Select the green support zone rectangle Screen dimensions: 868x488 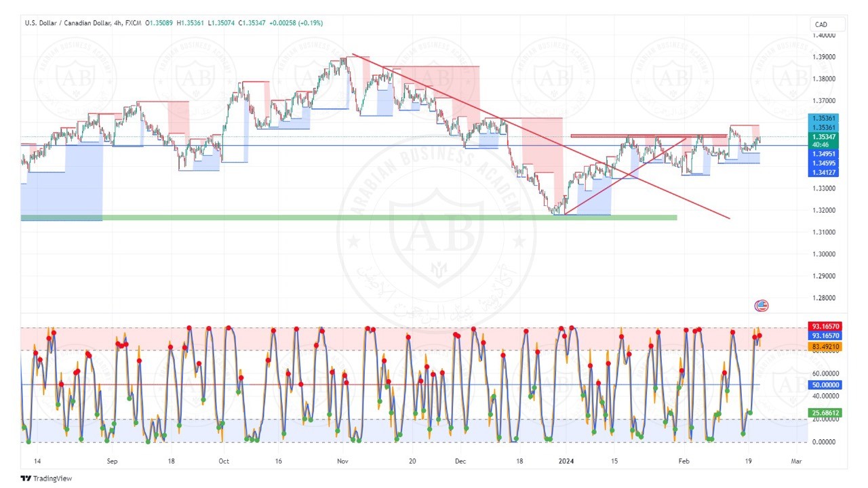[349, 218]
